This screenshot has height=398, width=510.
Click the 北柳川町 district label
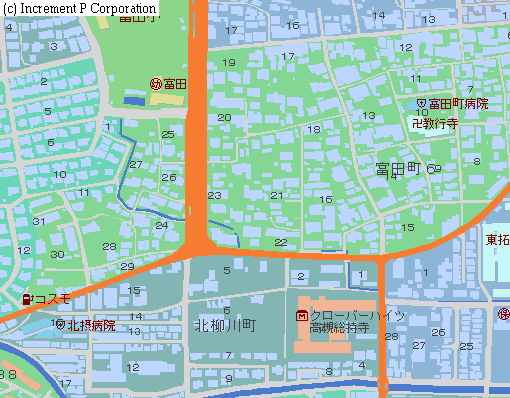(x=225, y=325)
